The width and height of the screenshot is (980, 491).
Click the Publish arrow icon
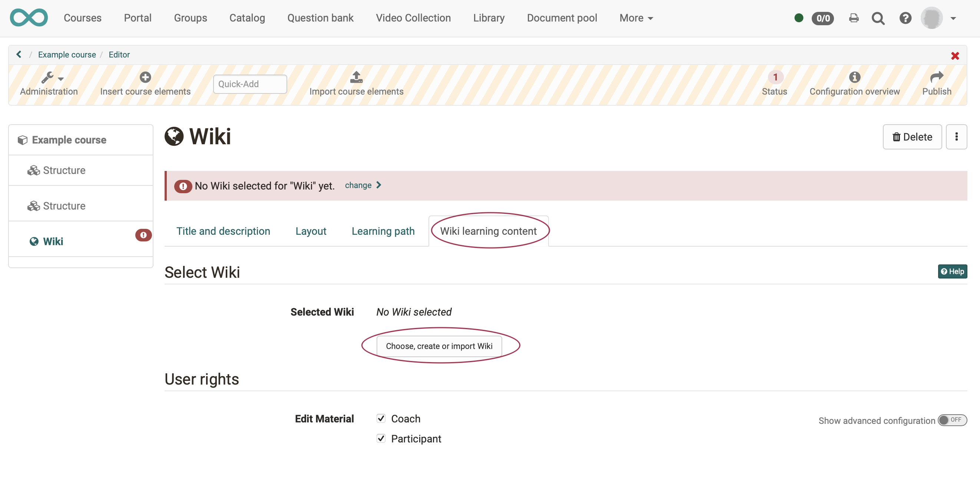pos(936,77)
